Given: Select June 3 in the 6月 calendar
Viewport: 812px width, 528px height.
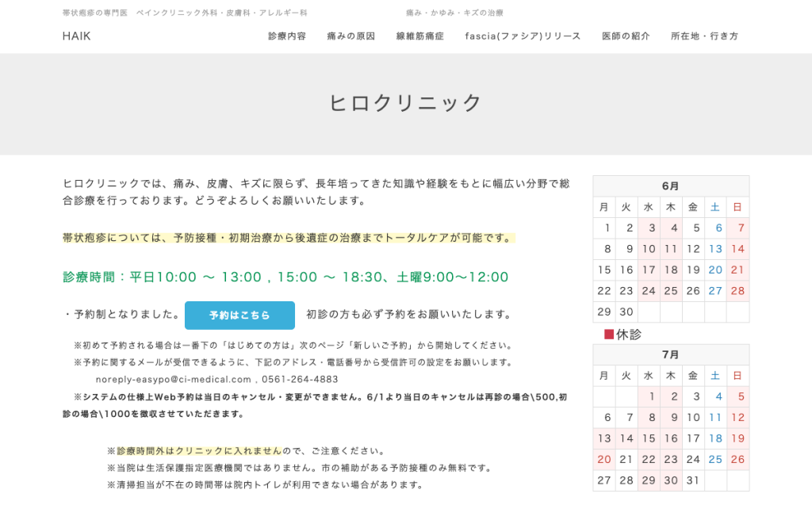Looking at the screenshot, I should pyautogui.click(x=649, y=228).
